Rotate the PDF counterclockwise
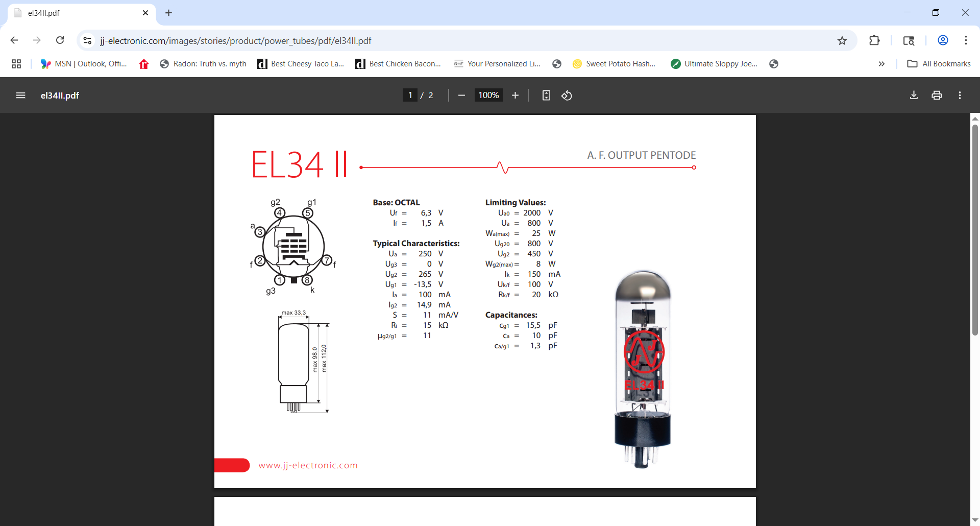980x526 pixels. click(x=567, y=95)
